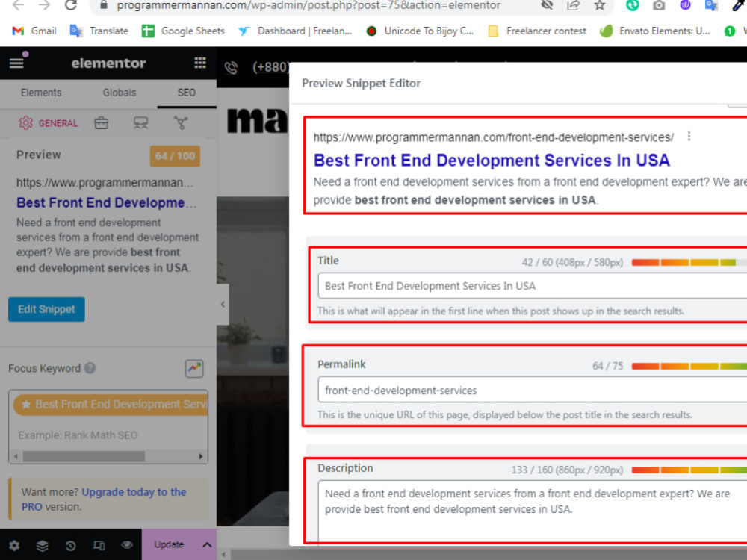The image size is (747, 560).
Task: Click the Edit Snippet button
Action: pyautogui.click(x=46, y=310)
